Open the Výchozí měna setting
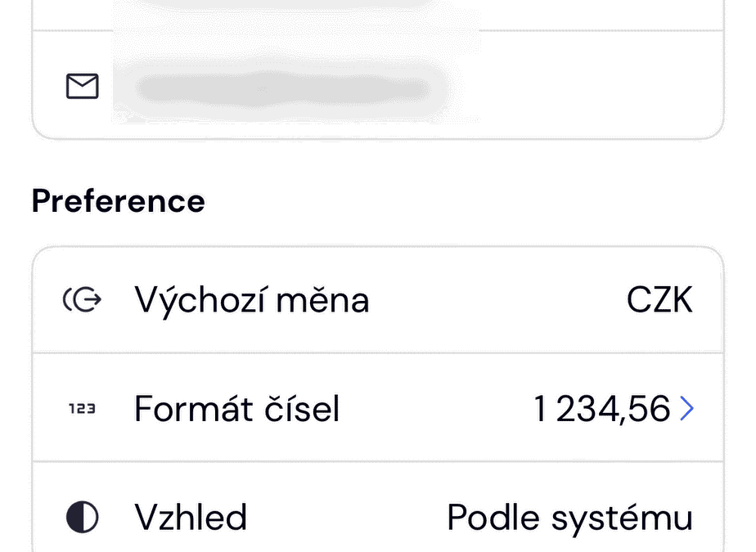 251,301
